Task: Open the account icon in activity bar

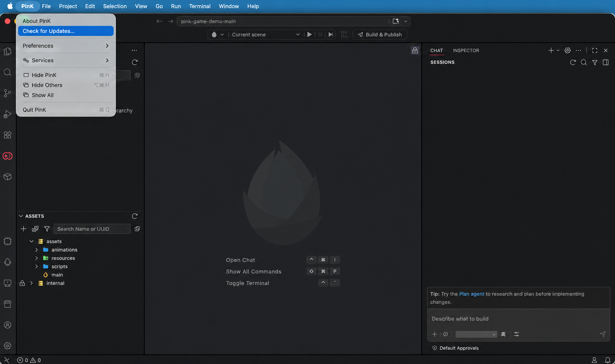Action: pos(8,325)
